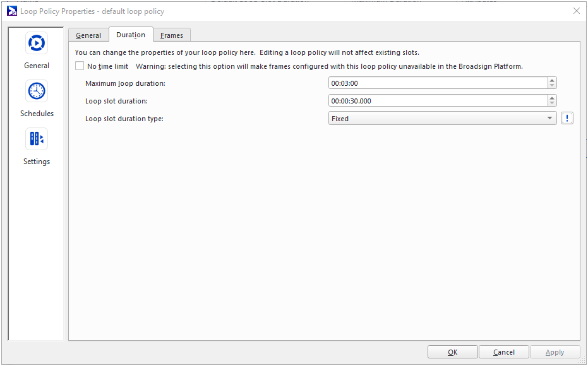Switch to the Frames tab
Viewport: 588px width, 366px height.
pos(172,35)
